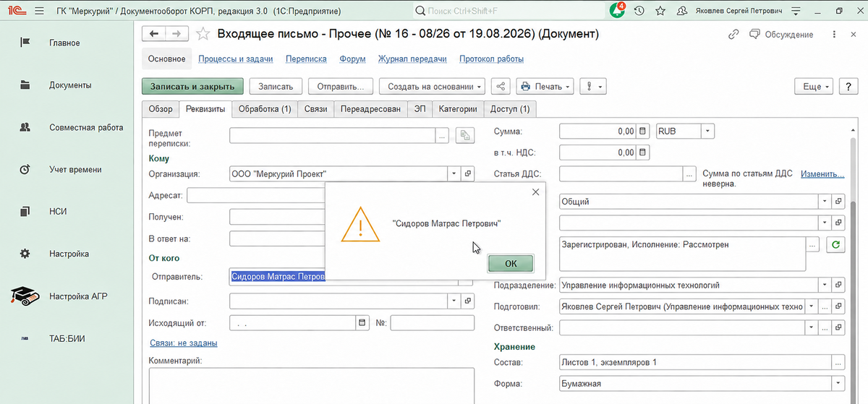Open the history clock icon in title bar
868x404 pixels.
click(x=639, y=12)
